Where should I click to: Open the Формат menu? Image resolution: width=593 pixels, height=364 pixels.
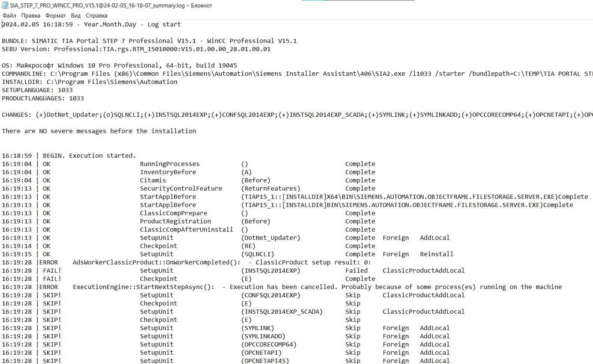pos(56,16)
